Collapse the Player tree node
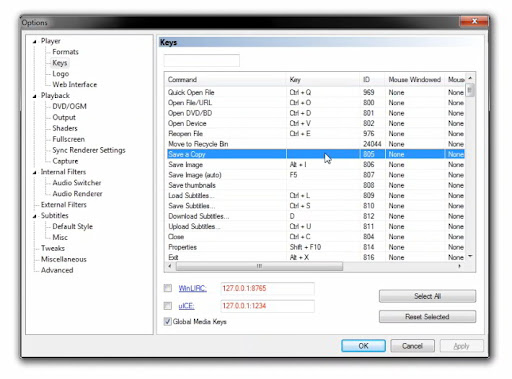The width and height of the screenshot is (512, 379). tap(34, 42)
